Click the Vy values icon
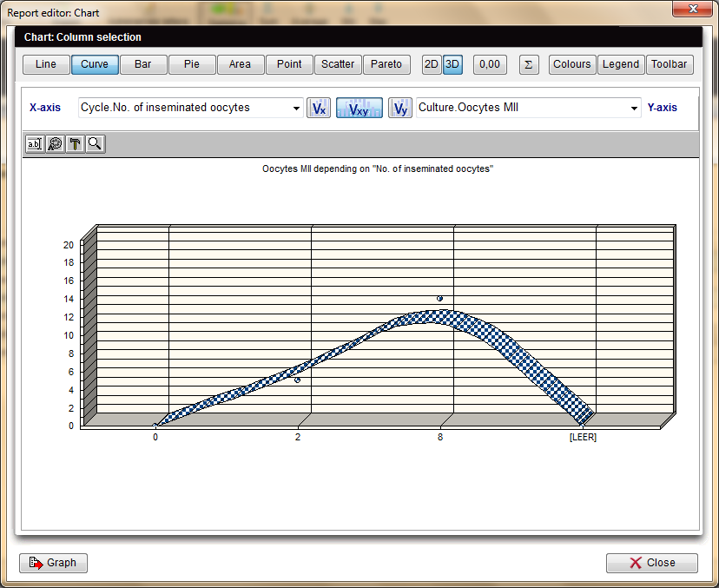This screenshot has width=719, height=588. (x=400, y=109)
